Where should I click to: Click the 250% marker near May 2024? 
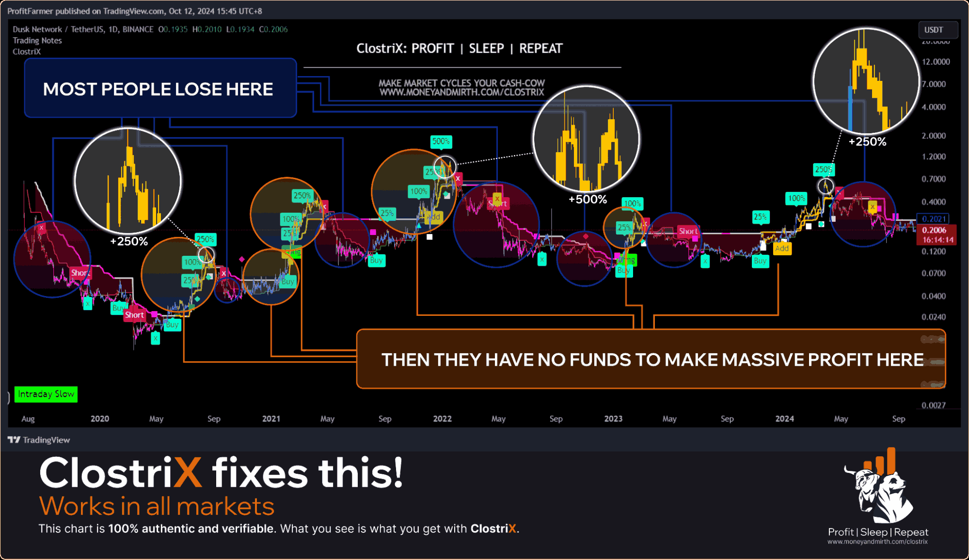pos(824,170)
